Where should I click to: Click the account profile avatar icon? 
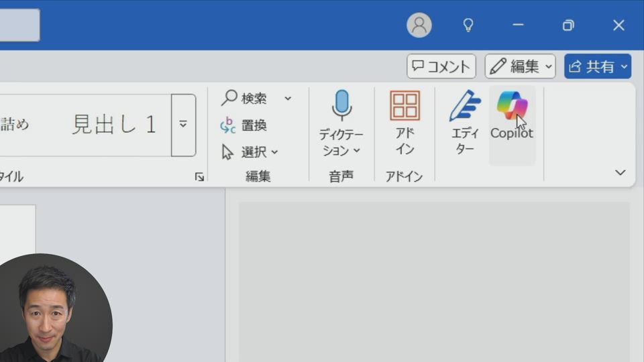[419, 25]
